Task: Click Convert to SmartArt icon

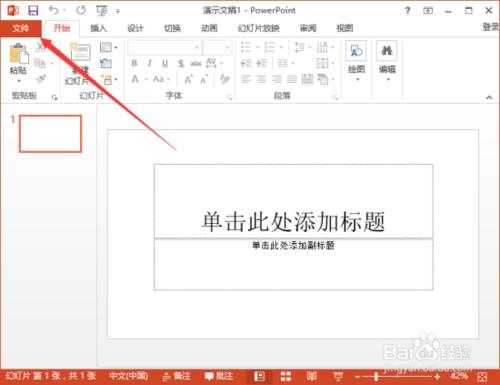Action: tap(323, 79)
